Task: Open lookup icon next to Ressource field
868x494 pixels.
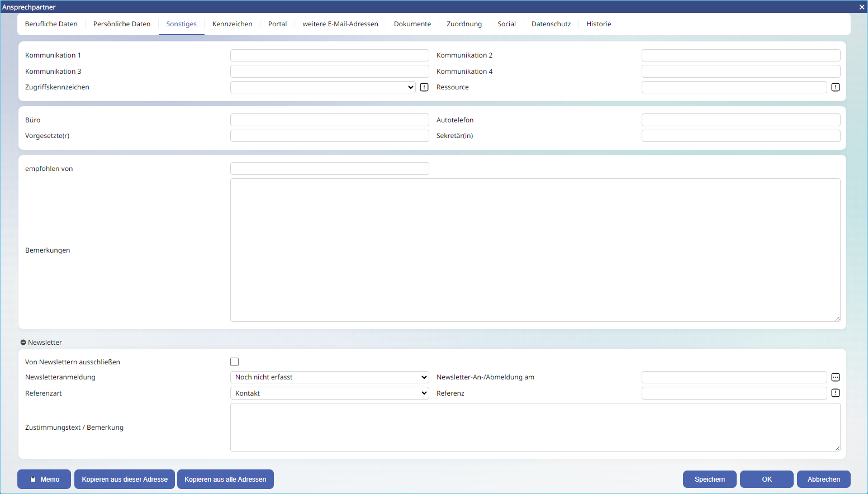Action: click(836, 87)
